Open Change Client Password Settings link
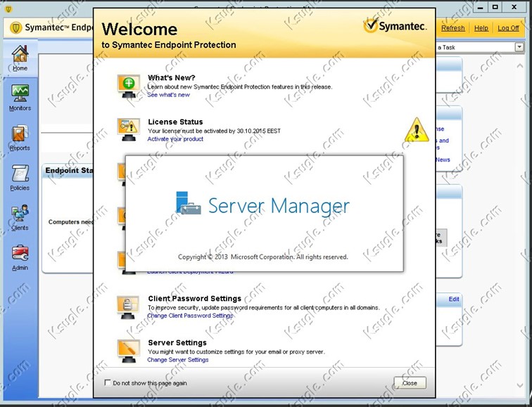532x407 pixels. [190, 316]
